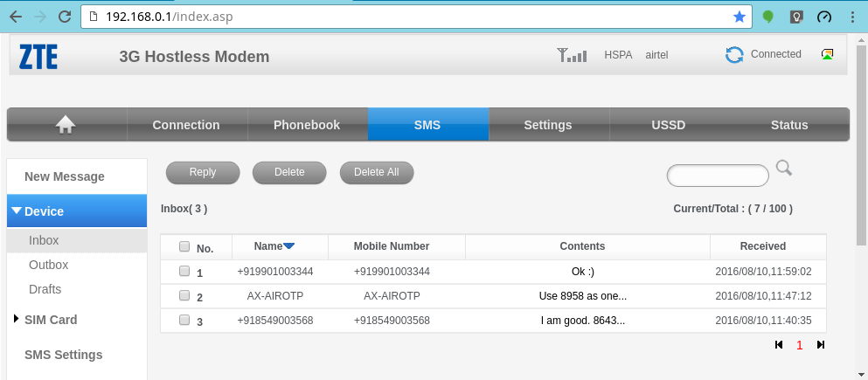Select all messages with header checkbox
Screen dimensions: 868x380
click(x=184, y=247)
